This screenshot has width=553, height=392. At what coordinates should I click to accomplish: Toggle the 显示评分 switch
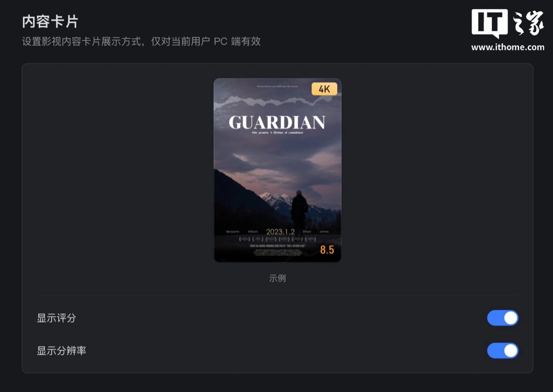coord(503,318)
